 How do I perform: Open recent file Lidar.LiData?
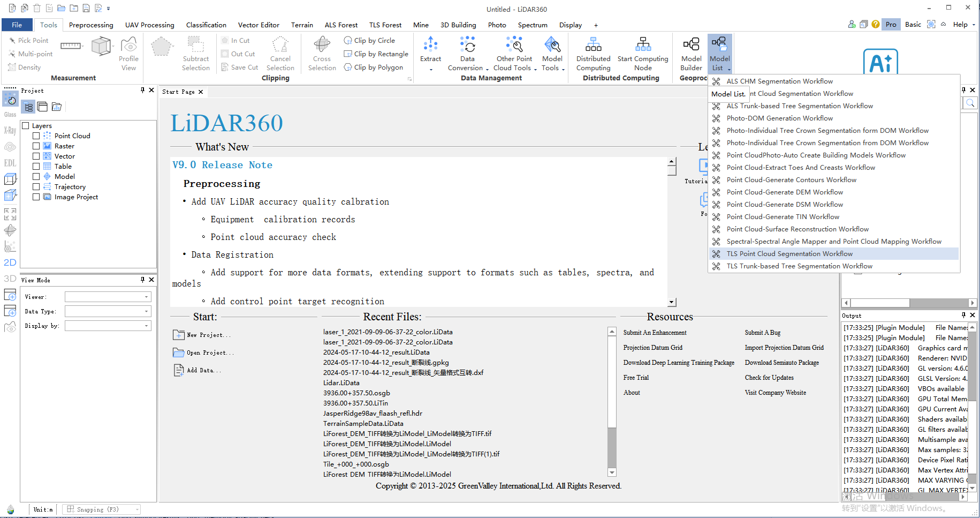(x=341, y=383)
